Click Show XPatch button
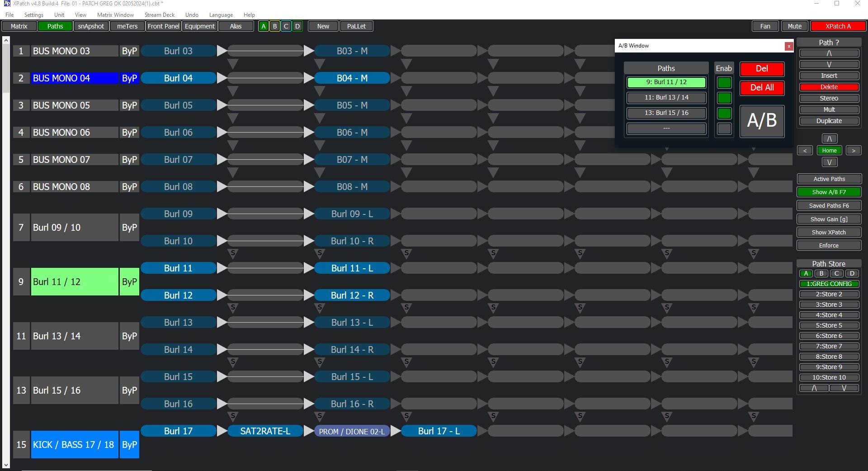Screen dimensions: 868x471 [x=829, y=233]
